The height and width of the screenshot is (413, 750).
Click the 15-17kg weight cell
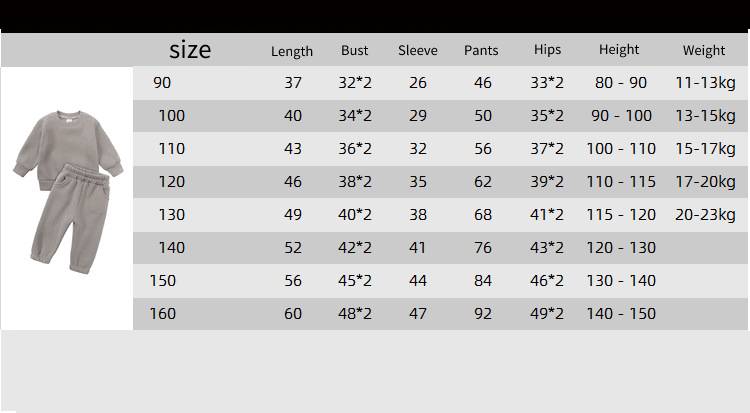pyautogui.click(x=705, y=149)
